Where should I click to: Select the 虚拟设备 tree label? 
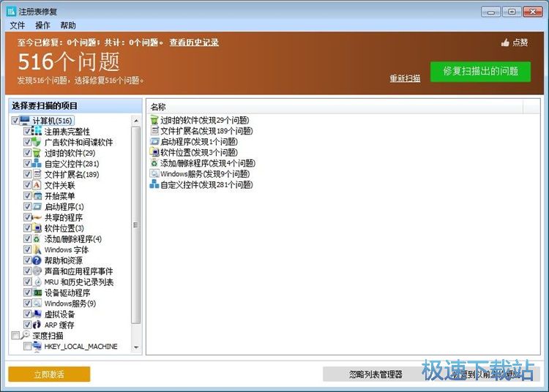click(59, 314)
